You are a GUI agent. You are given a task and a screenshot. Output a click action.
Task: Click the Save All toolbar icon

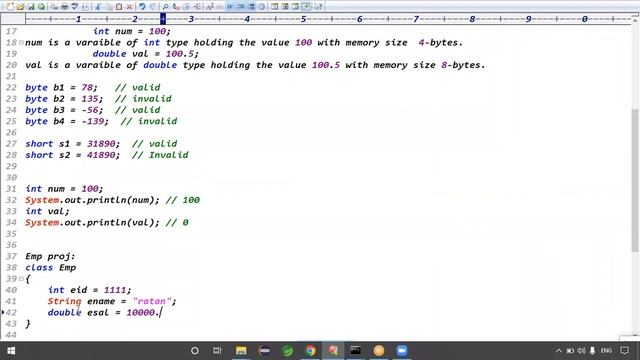coord(41,7)
